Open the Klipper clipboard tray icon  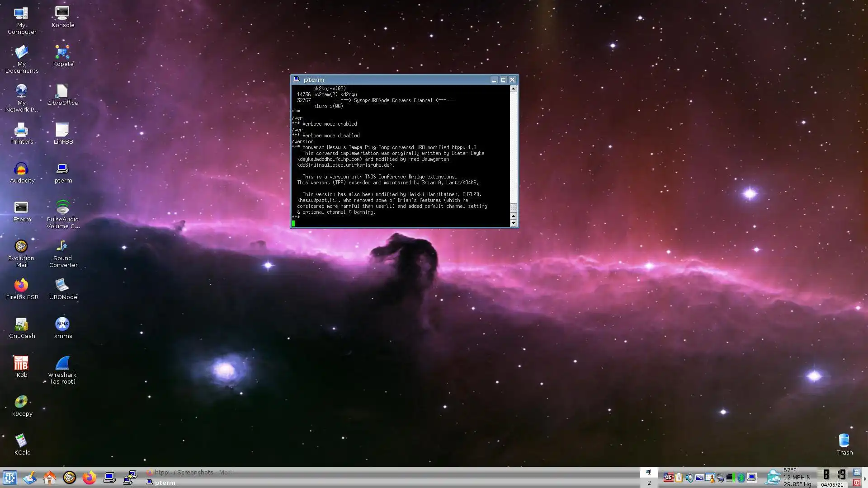tap(679, 478)
